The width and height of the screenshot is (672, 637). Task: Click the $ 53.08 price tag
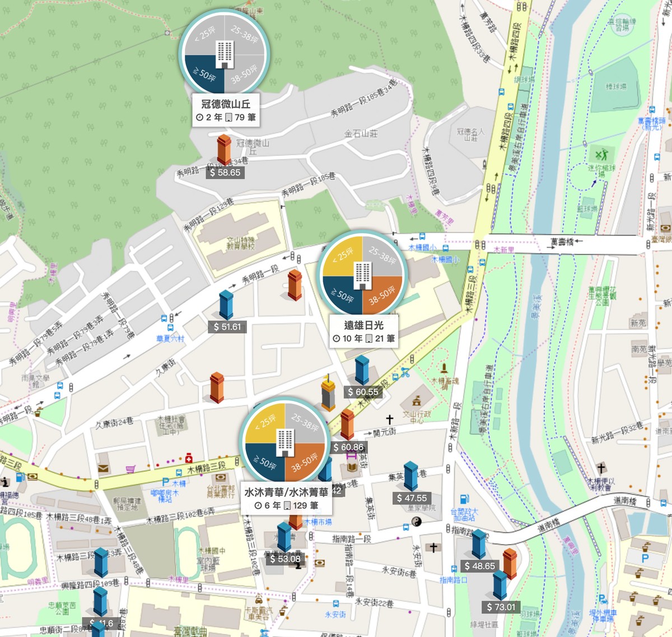point(285,559)
